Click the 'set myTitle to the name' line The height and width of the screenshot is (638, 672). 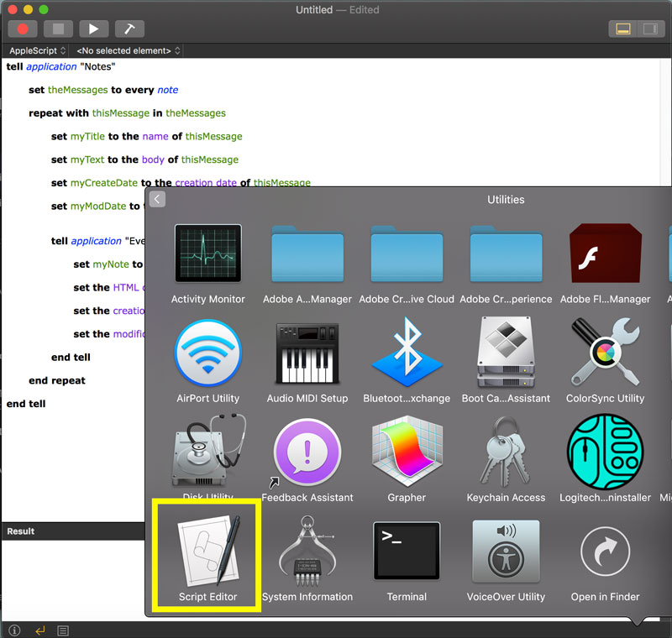pos(146,136)
